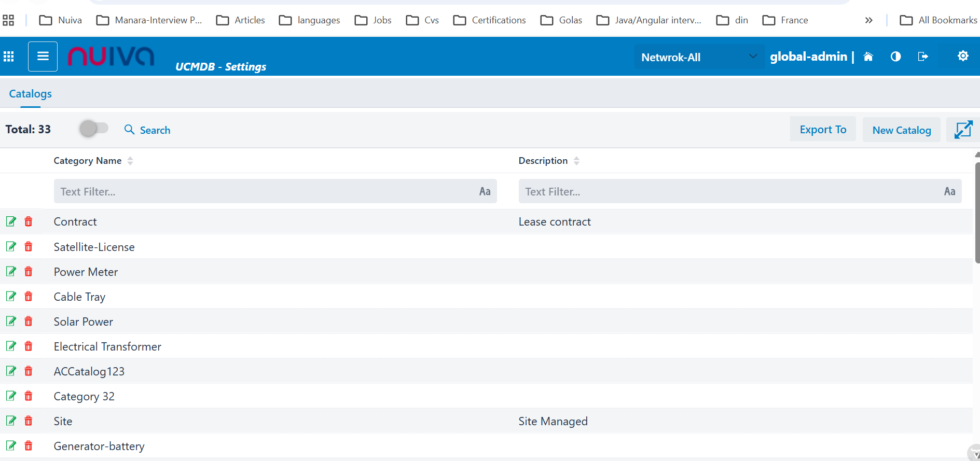Toggle case sensitivity for Description filter
The width and height of the screenshot is (980, 461).
(x=949, y=191)
